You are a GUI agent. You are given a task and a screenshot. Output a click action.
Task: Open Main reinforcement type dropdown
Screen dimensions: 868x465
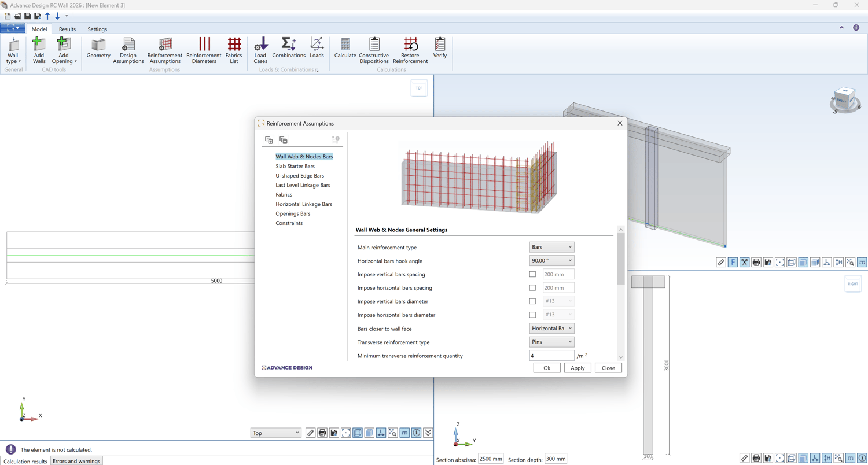click(x=552, y=247)
